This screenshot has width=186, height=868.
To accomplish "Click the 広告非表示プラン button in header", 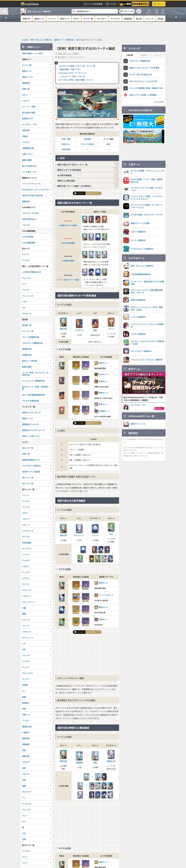I will 134,4.
